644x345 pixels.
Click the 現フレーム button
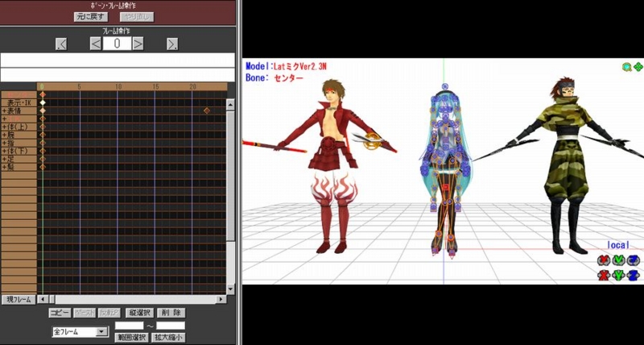[19, 300]
